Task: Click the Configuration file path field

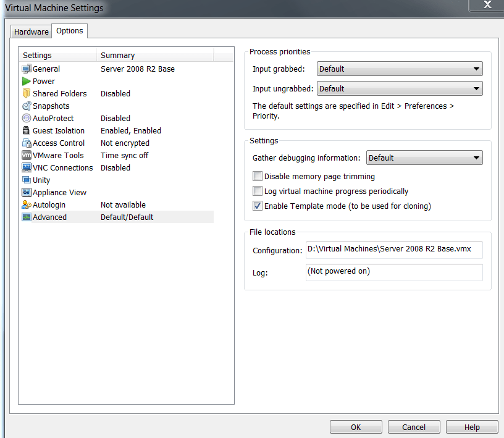Action: (x=394, y=250)
